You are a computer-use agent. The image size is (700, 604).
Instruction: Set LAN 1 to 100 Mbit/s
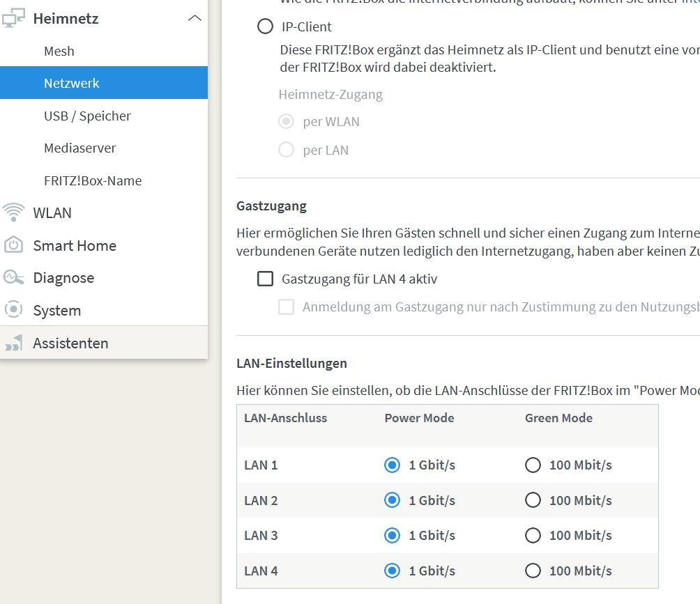pos(533,465)
